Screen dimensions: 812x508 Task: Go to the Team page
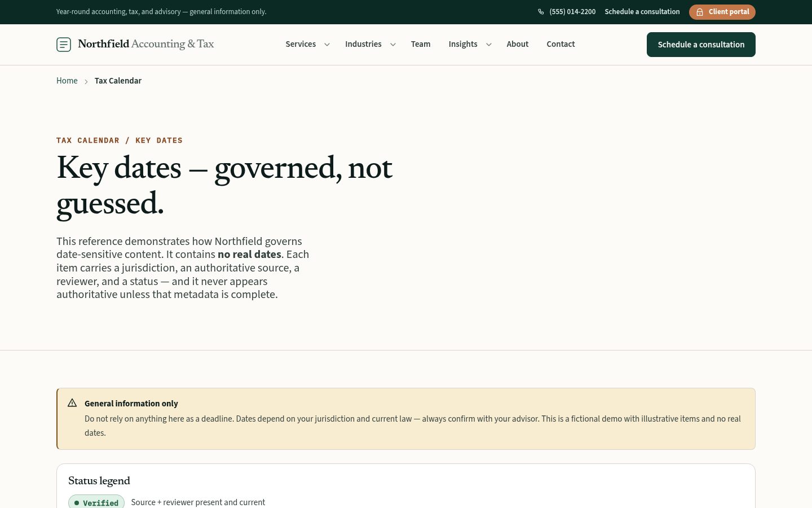421,44
